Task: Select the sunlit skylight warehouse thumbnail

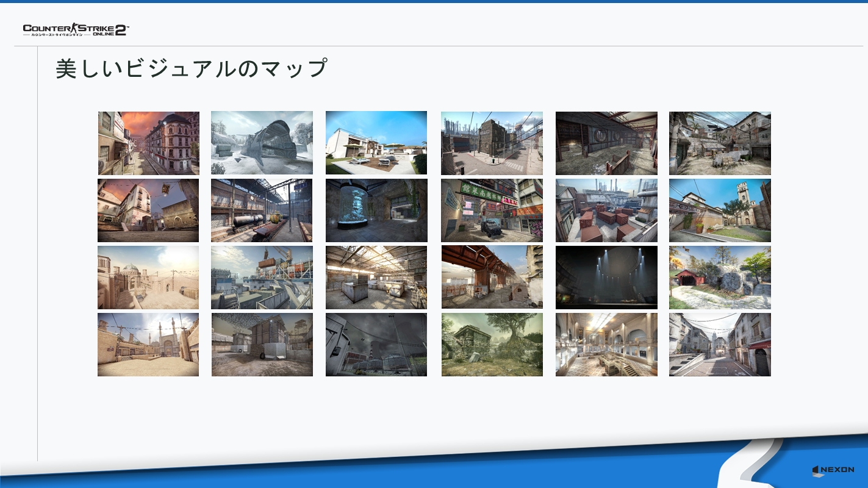Action: tap(376, 278)
